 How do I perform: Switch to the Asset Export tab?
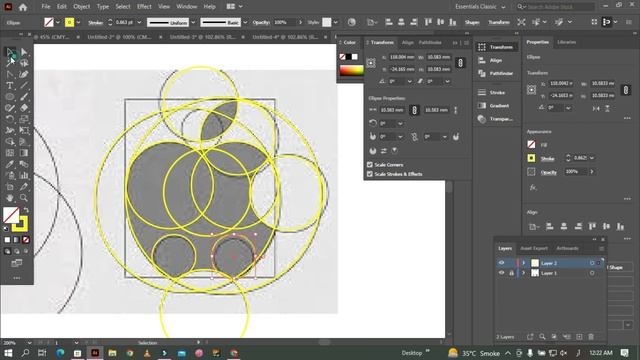pos(534,248)
